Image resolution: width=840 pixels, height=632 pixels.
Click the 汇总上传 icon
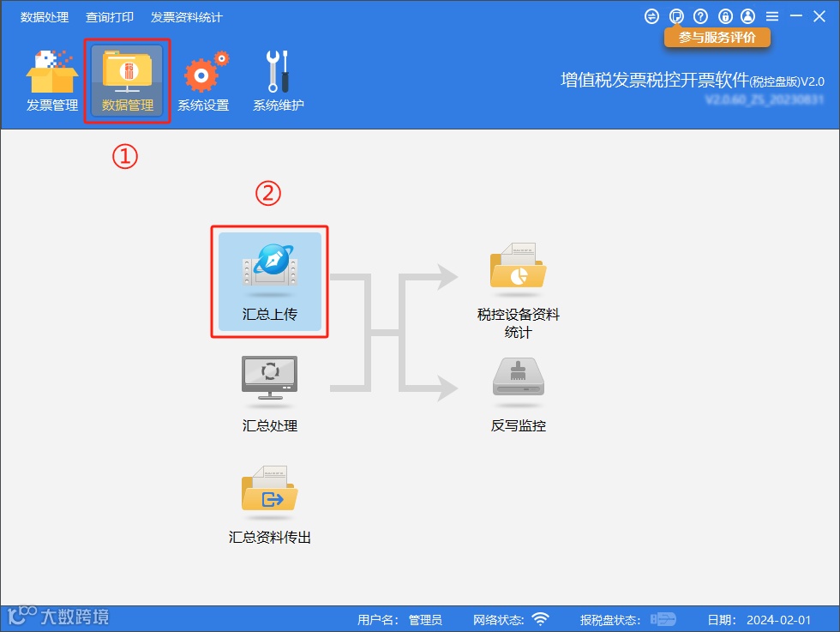point(269,281)
